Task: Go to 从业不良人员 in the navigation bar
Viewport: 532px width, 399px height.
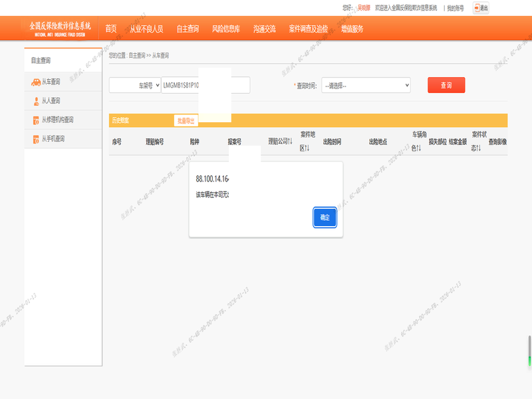Action: pyautogui.click(x=146, y=29)
